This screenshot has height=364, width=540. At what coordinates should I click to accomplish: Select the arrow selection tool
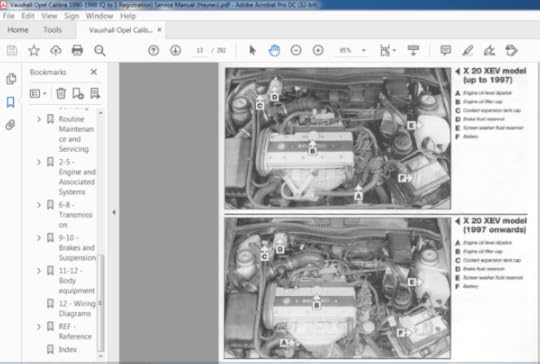(x=252, y=51)
